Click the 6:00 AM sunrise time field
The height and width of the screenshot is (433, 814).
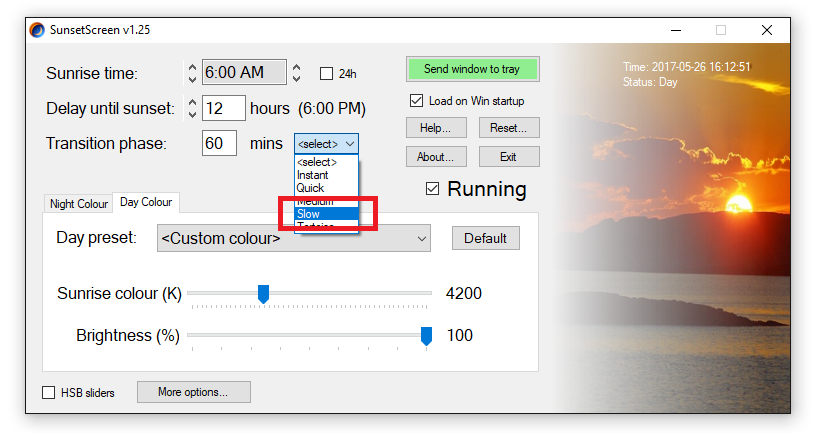click(x=244, y=72)
